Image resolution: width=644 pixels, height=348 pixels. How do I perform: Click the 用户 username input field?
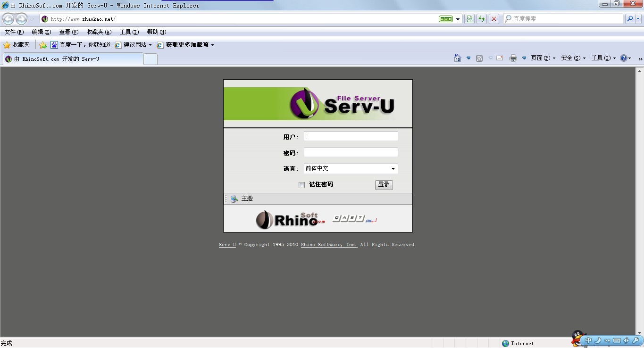[351, 136]
